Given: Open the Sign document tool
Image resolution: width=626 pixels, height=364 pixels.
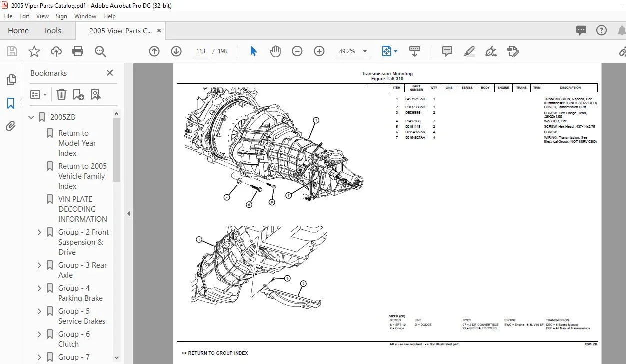Looking at the screenshot, I should [x=491, y=51].
